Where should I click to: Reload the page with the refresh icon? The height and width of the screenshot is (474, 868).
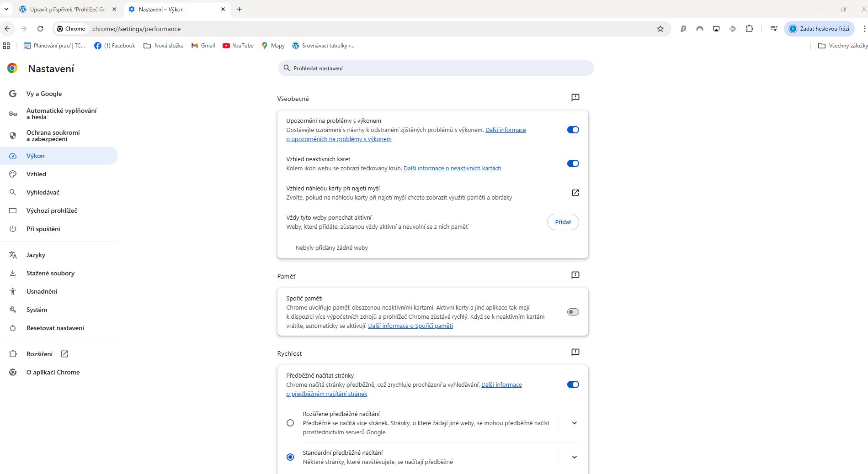(x=40, y=29)
